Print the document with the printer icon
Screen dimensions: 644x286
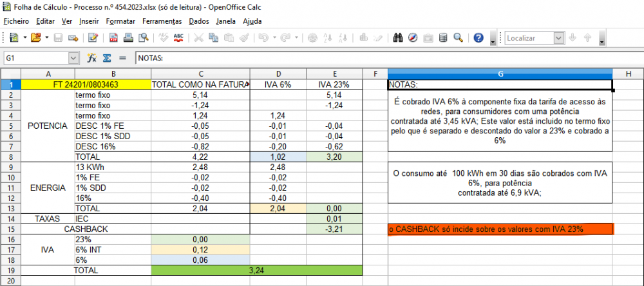(127, 38)
